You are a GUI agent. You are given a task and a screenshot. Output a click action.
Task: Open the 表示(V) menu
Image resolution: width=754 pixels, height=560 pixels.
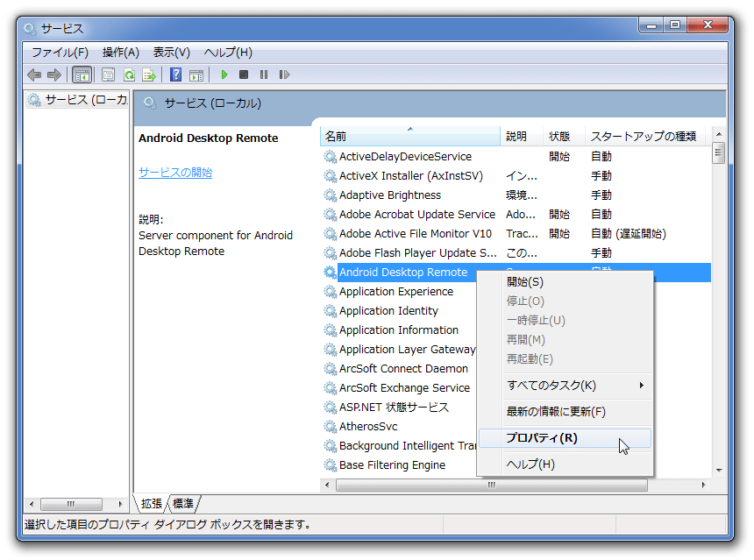coord(172,52)
